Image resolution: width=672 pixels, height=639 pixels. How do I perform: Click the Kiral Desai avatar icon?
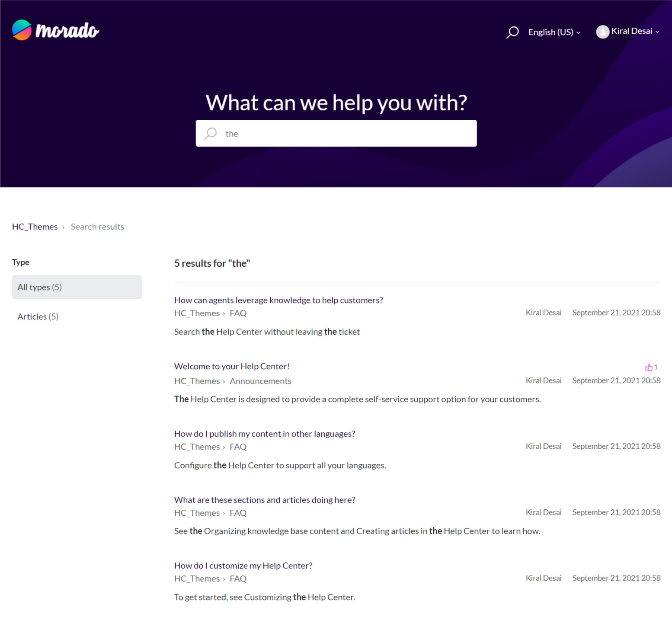[602, 32]
